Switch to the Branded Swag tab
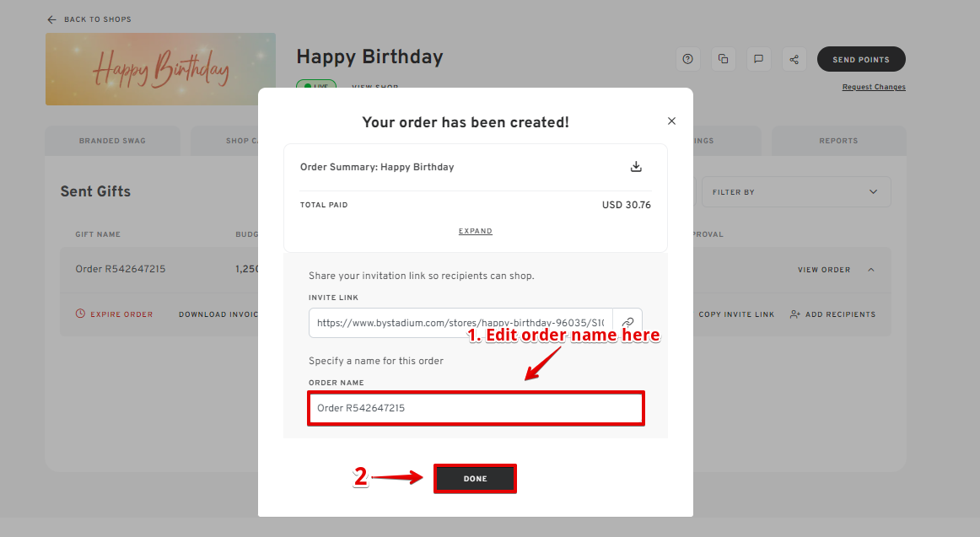980x537 pixels. coord(112,141)
